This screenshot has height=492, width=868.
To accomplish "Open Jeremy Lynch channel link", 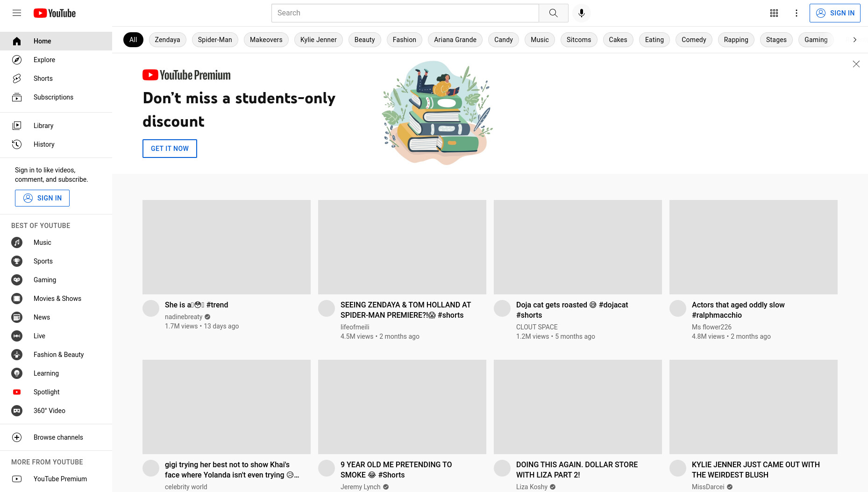I will click(x=360, y=487).
